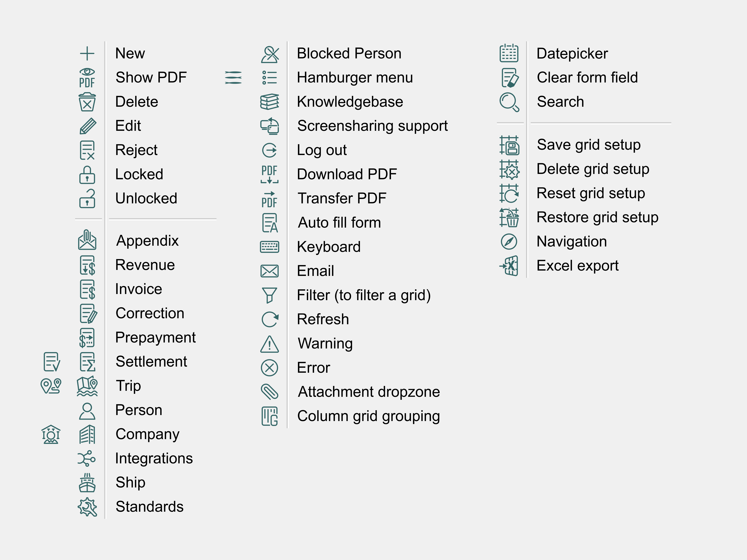Click the Attachment dropzone paperclip icon

pyautogui.click(x=269, y=392)
